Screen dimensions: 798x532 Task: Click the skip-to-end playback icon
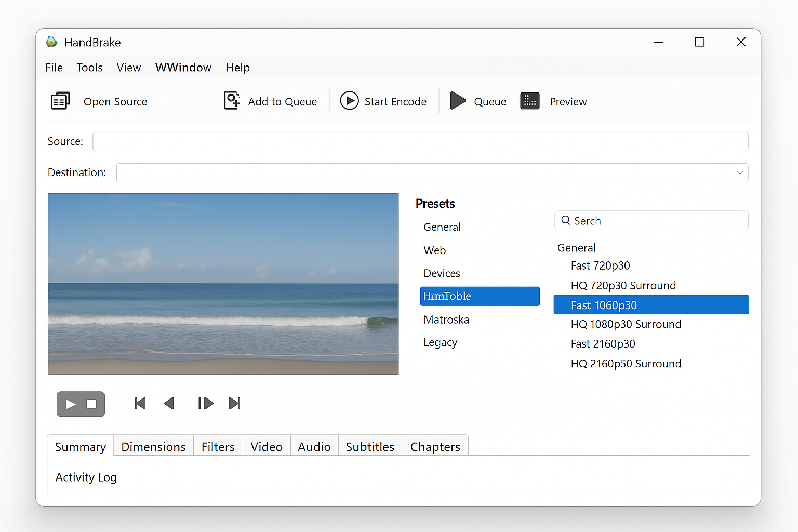[234, 403]
